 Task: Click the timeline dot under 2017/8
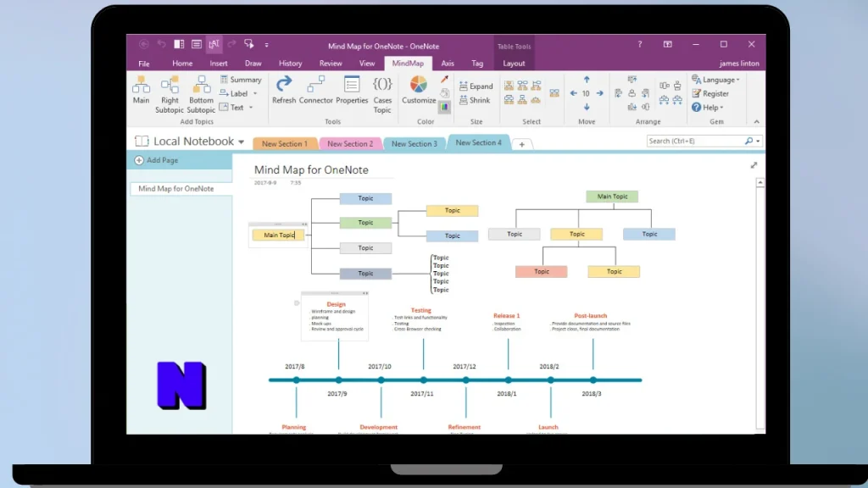click(x=297, y=380)
